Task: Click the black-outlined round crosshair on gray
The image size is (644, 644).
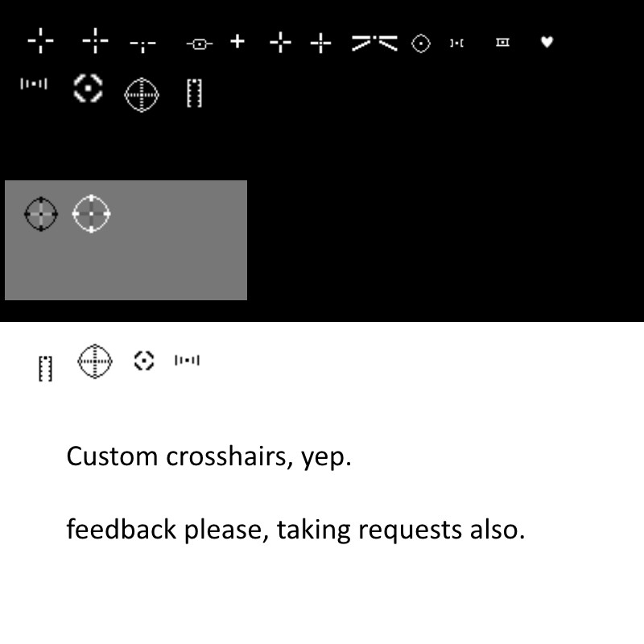Action: [41, 214]
